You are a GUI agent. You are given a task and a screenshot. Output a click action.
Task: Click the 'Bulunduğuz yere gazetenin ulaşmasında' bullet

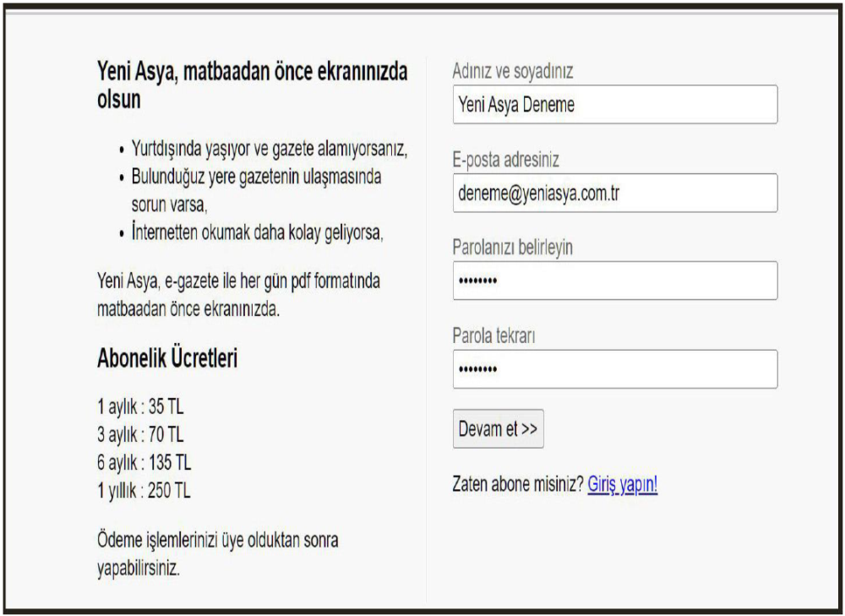click(256, 191)
